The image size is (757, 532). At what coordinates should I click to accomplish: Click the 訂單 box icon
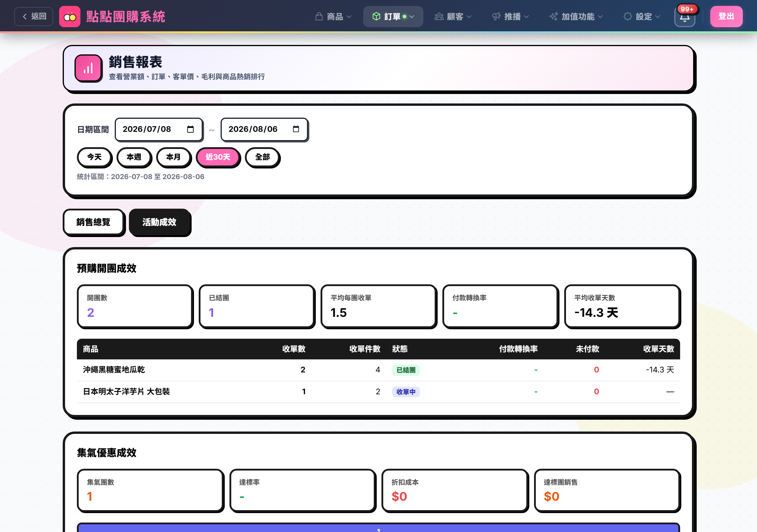click(x=376, y=17)
